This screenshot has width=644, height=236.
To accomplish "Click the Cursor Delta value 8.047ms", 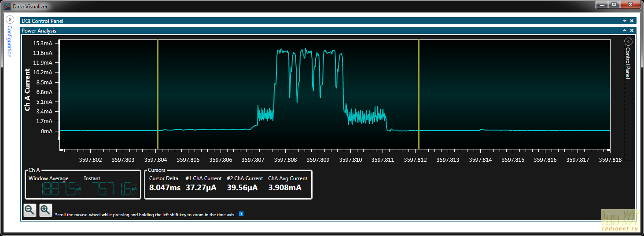I will pyautogui.click(x=165, y=188).
